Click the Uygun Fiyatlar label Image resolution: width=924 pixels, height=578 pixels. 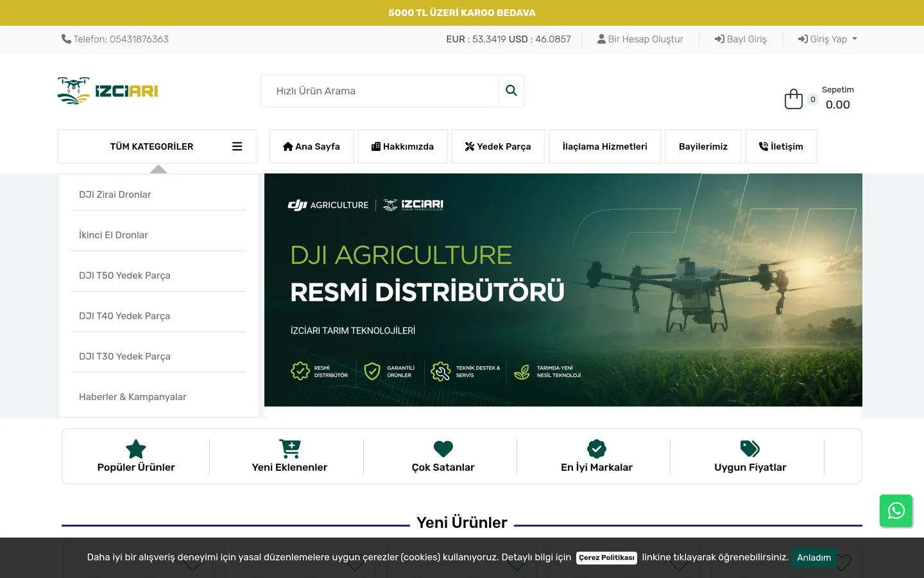750,468
